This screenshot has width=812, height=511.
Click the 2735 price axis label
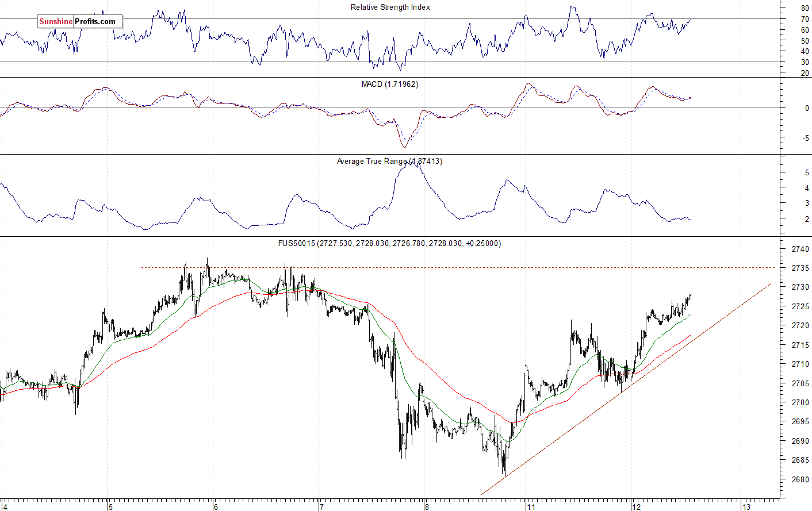(x=800, y=268)
